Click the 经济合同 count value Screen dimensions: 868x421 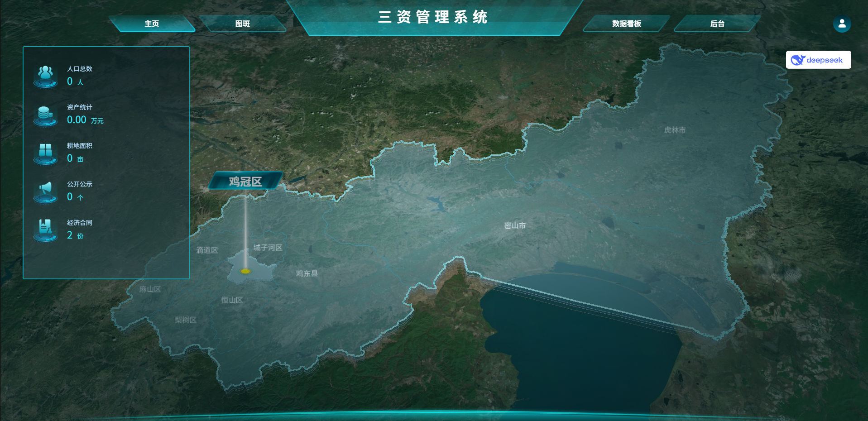pos(70,235)
